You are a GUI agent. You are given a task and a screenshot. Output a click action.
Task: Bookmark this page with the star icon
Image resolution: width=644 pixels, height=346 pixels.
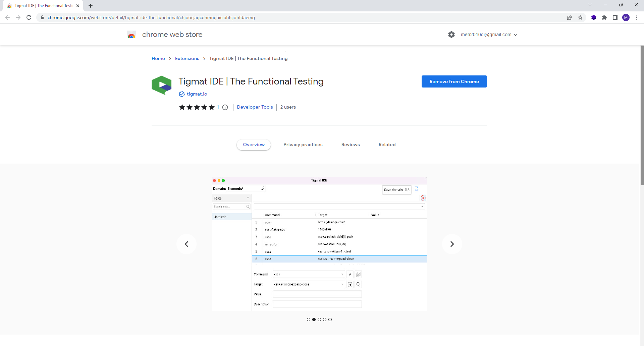tap(580, 17)
